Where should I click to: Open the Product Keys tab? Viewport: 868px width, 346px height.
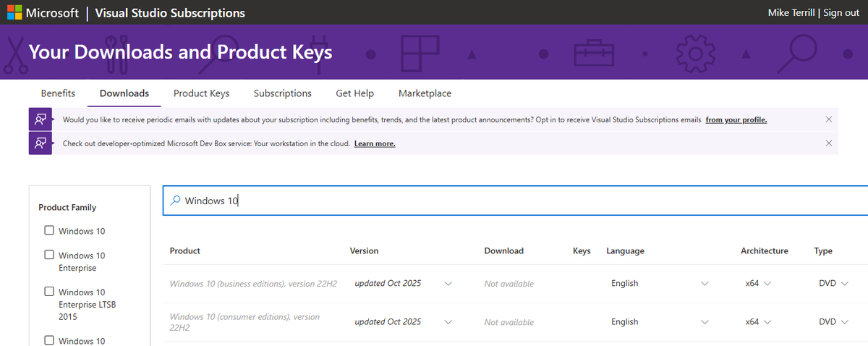[x=201, y=93]
